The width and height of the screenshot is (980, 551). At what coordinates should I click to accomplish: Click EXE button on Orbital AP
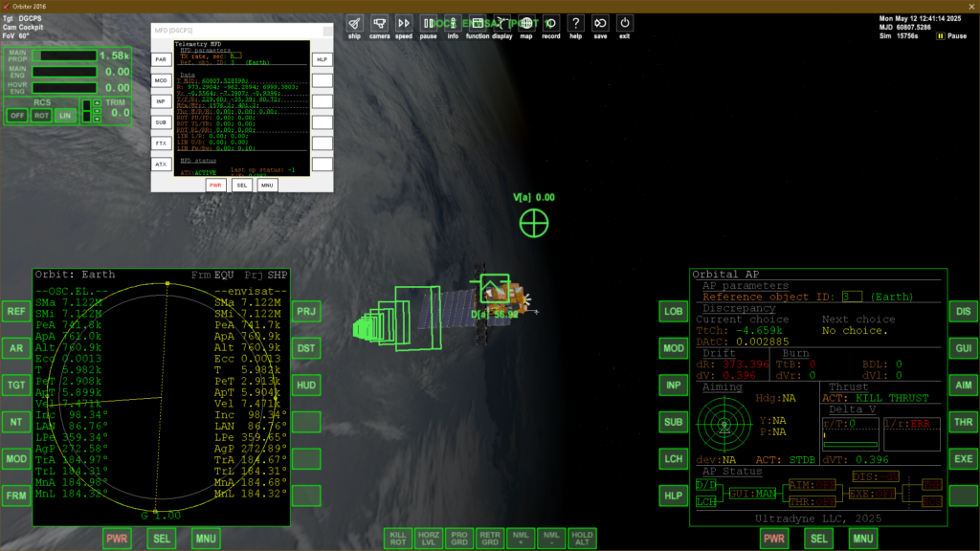point(963,458)
